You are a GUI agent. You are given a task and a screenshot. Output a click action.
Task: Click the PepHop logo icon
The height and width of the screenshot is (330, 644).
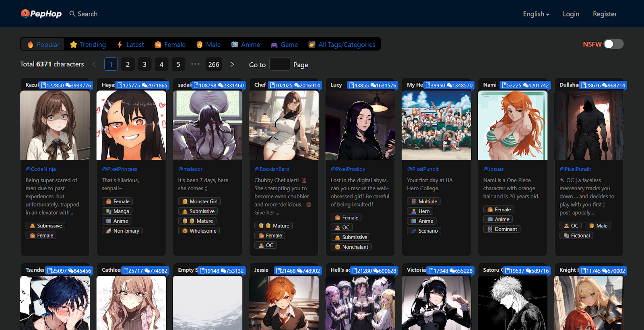pos(25,14)
